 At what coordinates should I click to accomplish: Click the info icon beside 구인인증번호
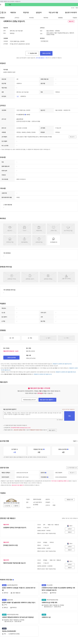point(48,477)
